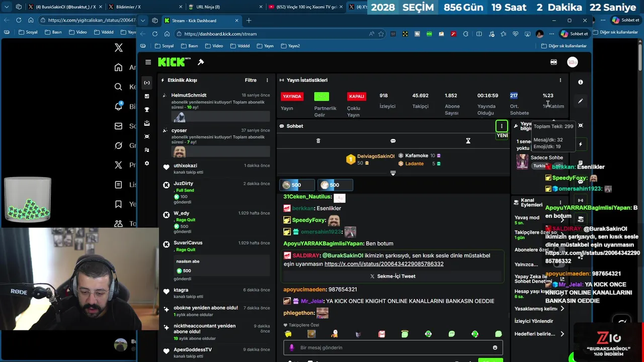Screen dimensions: 644x362
Task: Open the community users icon in Kick sidebar
Action: [x=146, y=150]
